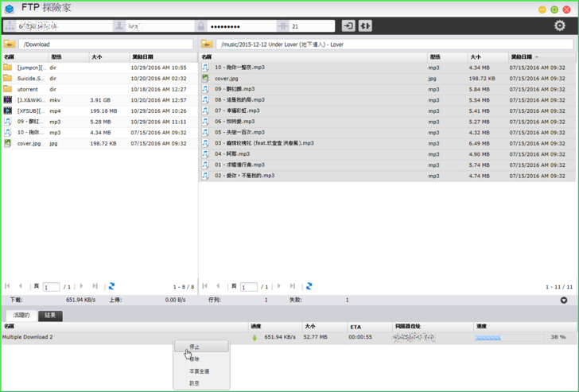Go up a folder in the right pane

pos(207,45)
